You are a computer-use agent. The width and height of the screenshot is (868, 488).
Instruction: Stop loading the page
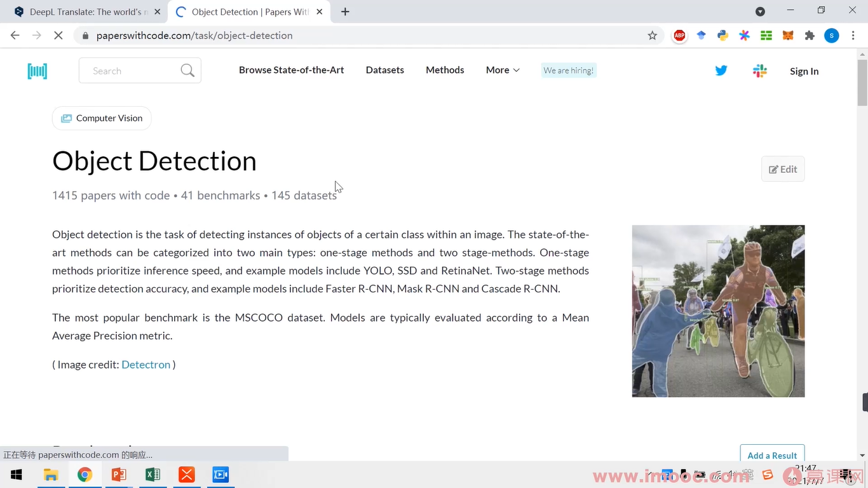[58, 36]
